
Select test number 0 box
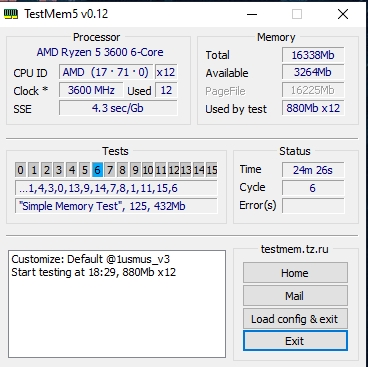(21, 170)
